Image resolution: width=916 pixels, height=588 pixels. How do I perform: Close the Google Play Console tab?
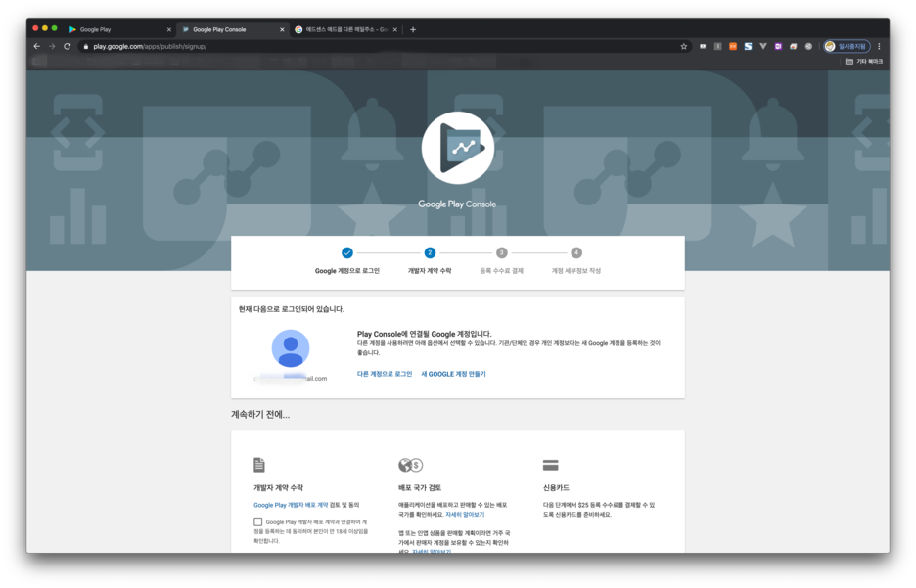282,29
